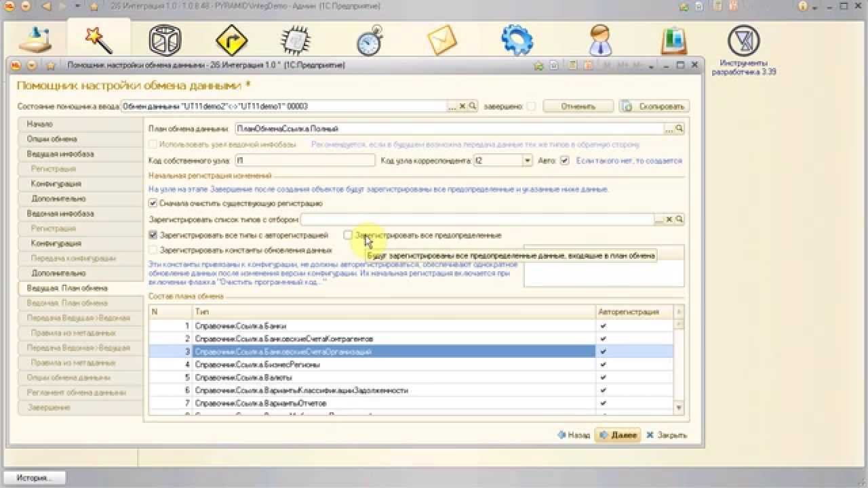Go to the Начало step
This screenshot has height=488, width=868.
(80, 124)
